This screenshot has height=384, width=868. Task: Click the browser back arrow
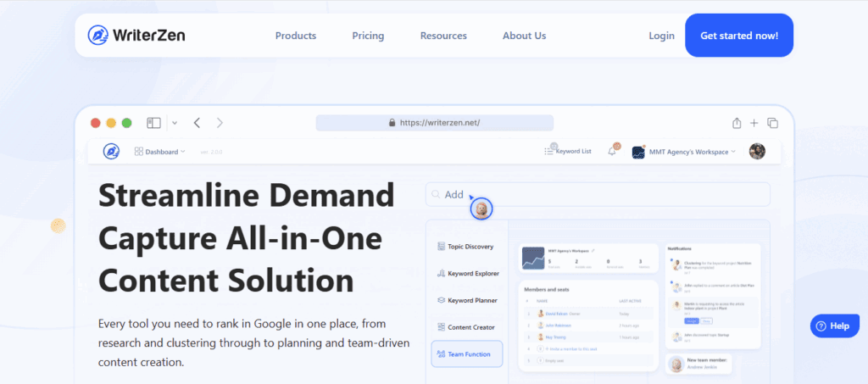[197, 123]
